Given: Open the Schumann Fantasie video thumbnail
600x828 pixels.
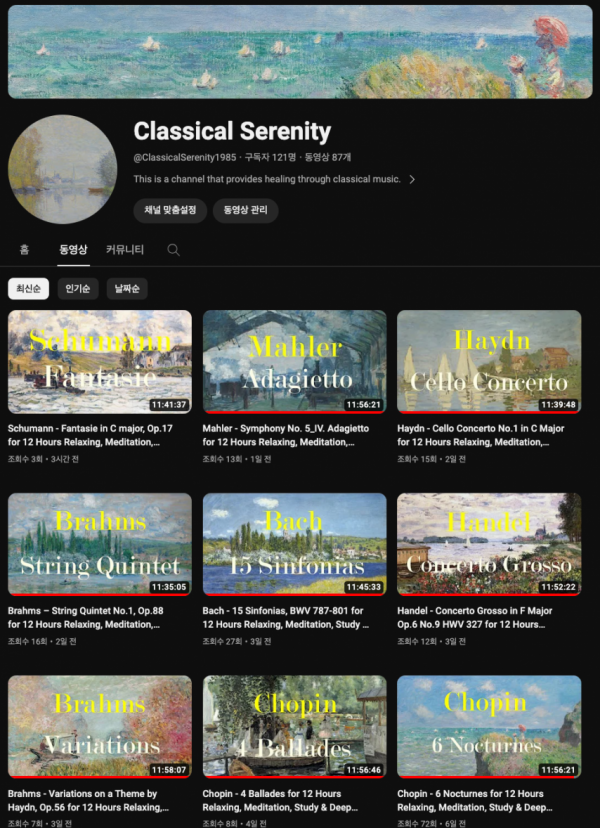Looking at the screenshot, I should pyautogui.click(x=100, y=362).
